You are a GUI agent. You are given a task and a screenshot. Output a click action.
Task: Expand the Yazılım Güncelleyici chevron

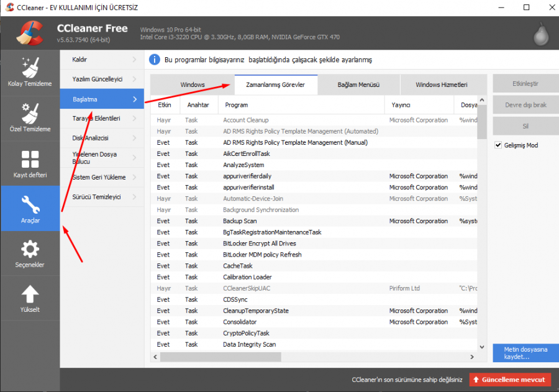[134, 79]
